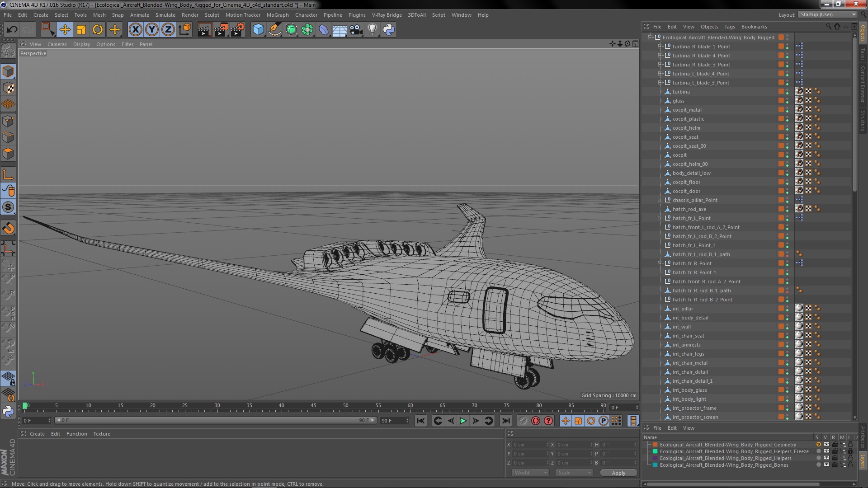
Task: Click the Perspective viewport label
Action: pos(33,53)
